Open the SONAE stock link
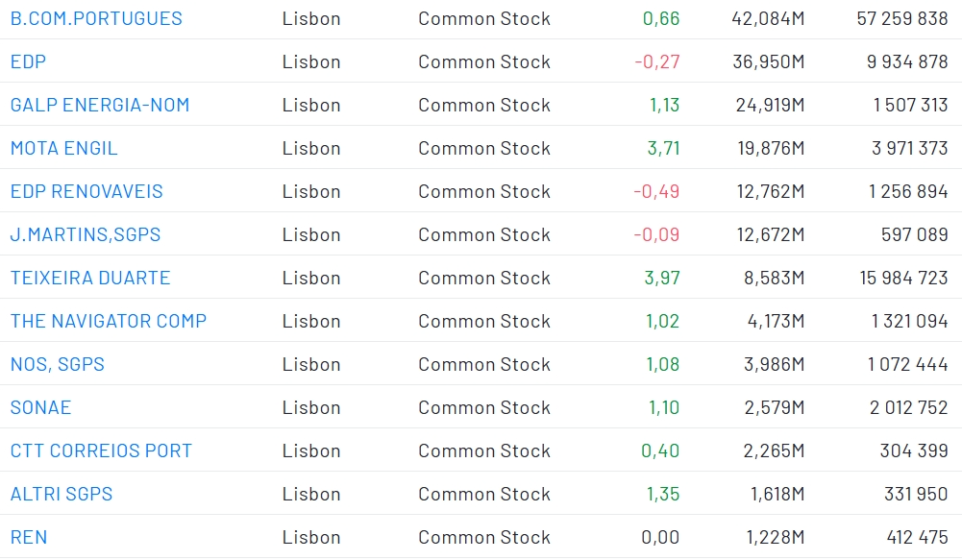This screenshot has height=560, width=962. tap(40, 407)
